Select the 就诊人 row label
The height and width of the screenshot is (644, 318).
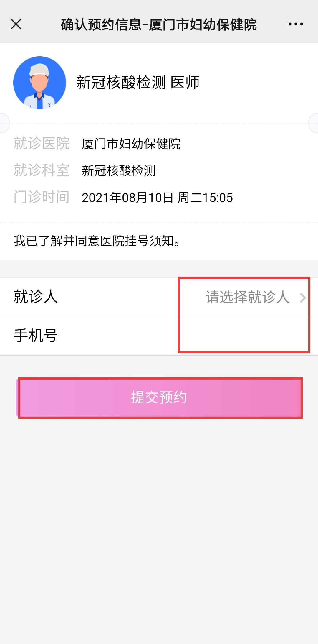(x=36, y=297)
